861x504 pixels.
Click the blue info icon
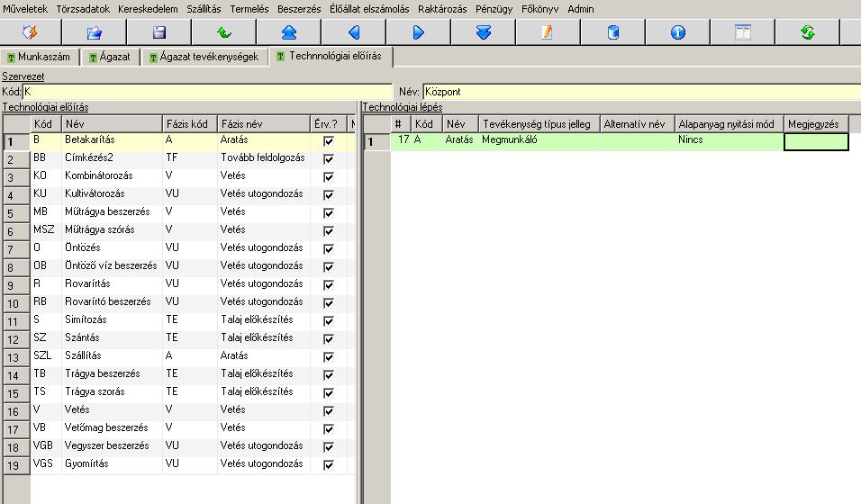point(677,33)
